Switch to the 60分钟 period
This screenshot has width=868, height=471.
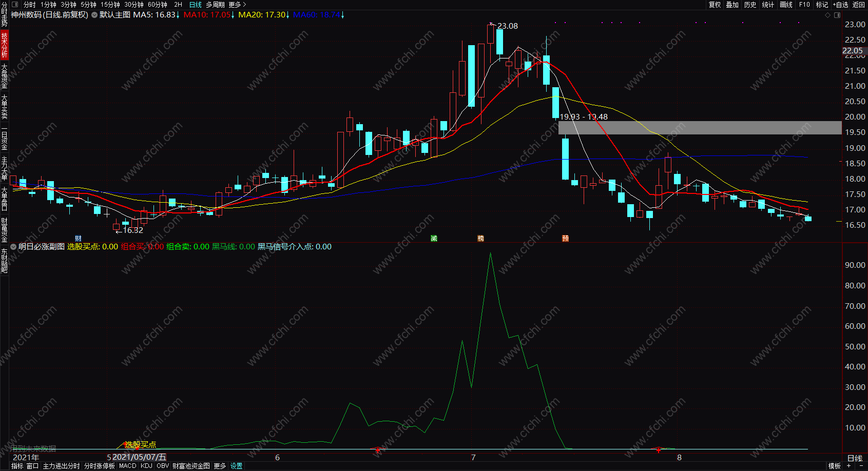158,5
